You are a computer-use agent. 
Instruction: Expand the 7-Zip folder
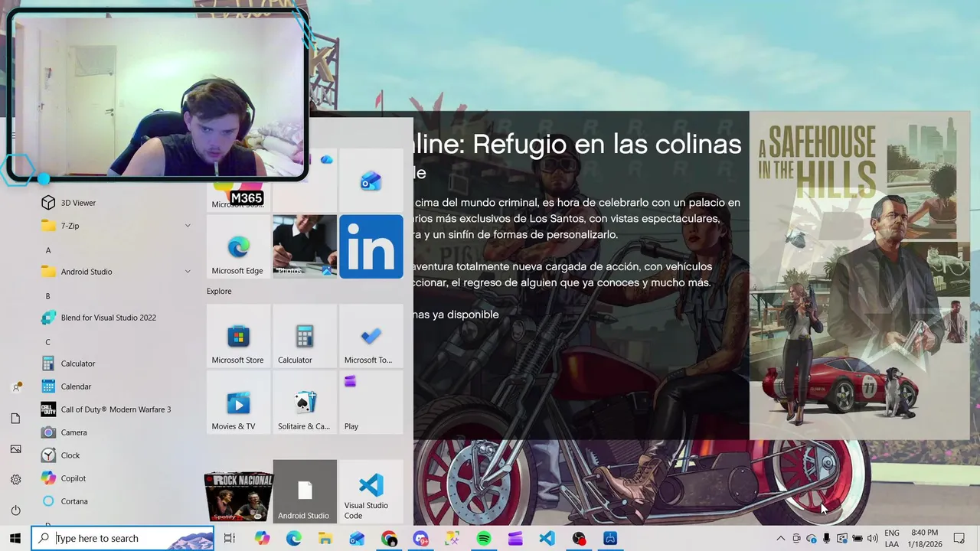point(115,226)
